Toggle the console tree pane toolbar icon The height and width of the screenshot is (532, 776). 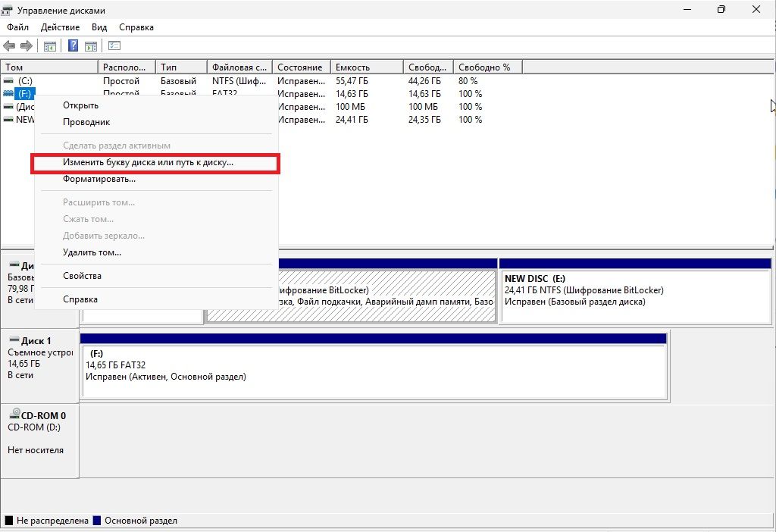[x=50, y=46]
